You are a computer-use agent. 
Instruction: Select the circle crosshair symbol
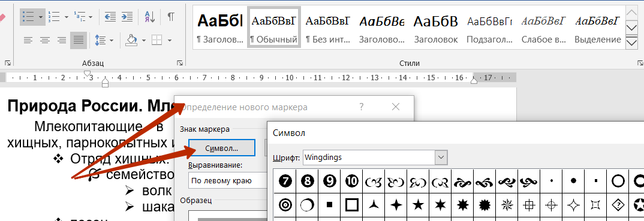[x=551, y=204]
